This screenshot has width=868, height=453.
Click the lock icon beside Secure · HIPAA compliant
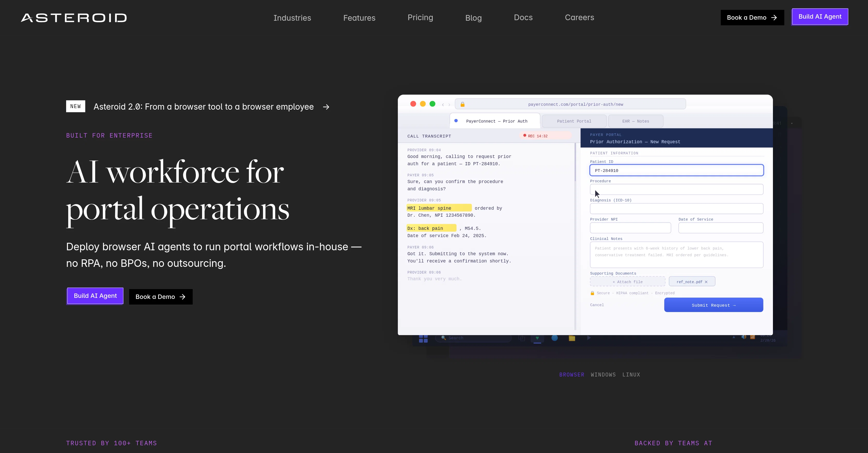point(592,293)
